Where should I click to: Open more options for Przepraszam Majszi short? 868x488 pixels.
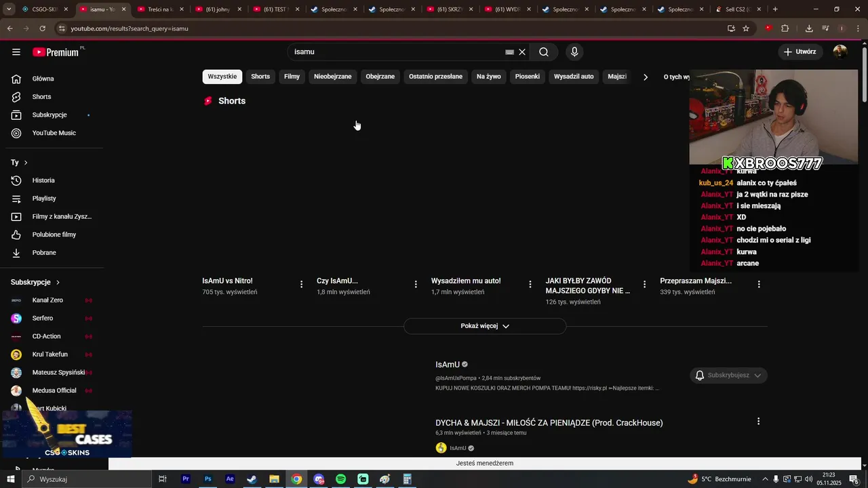759,284
